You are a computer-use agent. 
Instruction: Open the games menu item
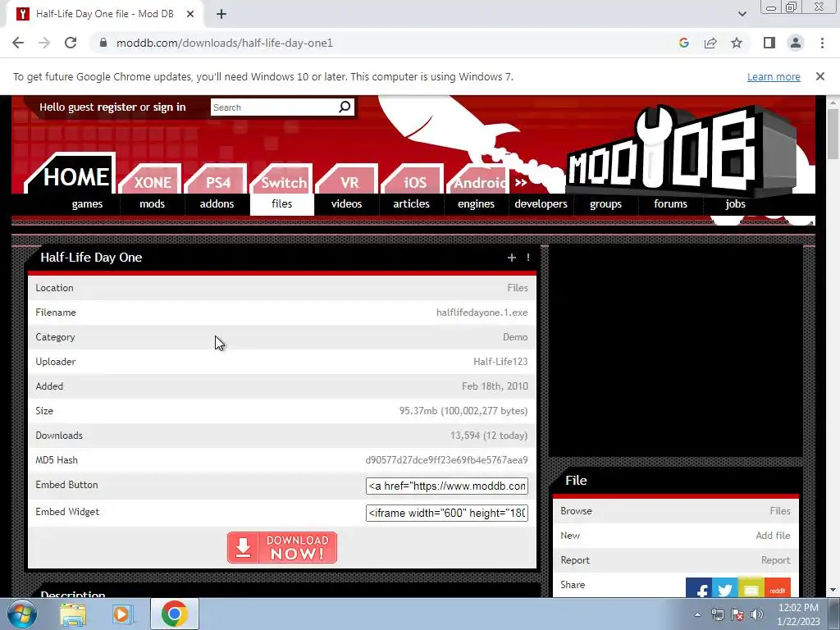[x=87, y=203]
